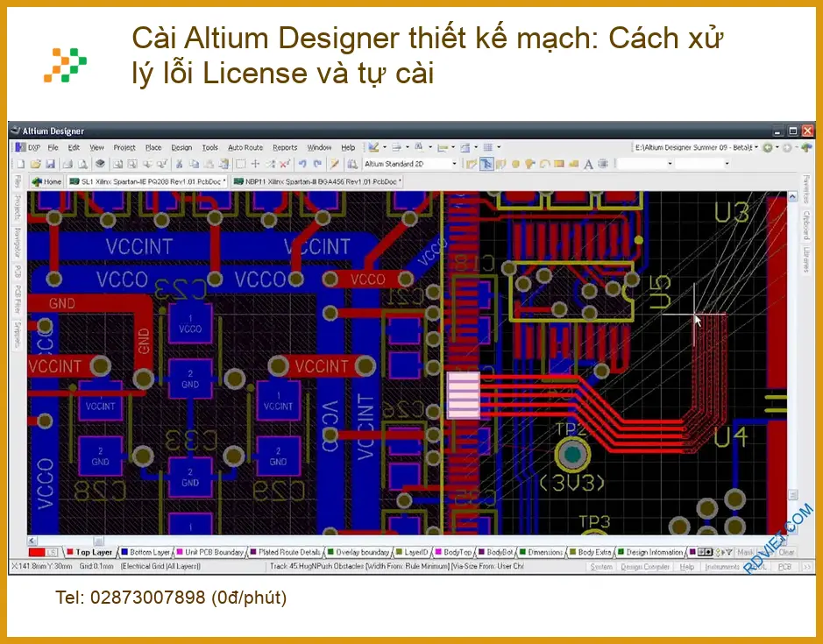Open the Projects side panel tab
The height and width of the screenshot is (644, 823).
18,208
